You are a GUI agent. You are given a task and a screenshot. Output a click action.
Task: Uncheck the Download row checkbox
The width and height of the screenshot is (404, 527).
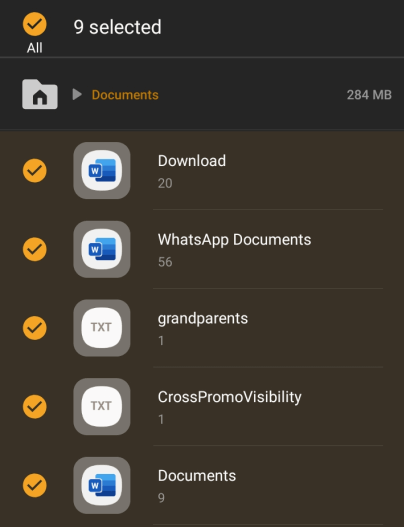coord(35,170)
